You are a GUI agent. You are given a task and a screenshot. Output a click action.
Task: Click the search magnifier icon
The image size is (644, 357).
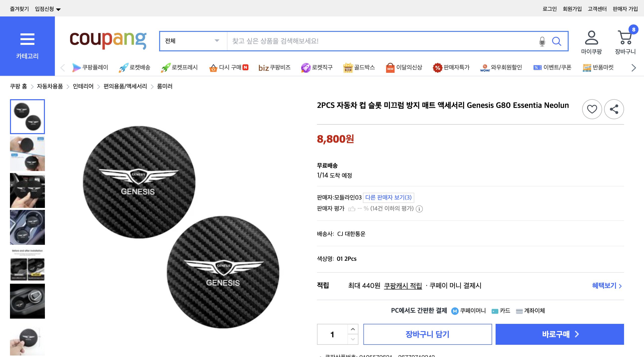[557, 41]
